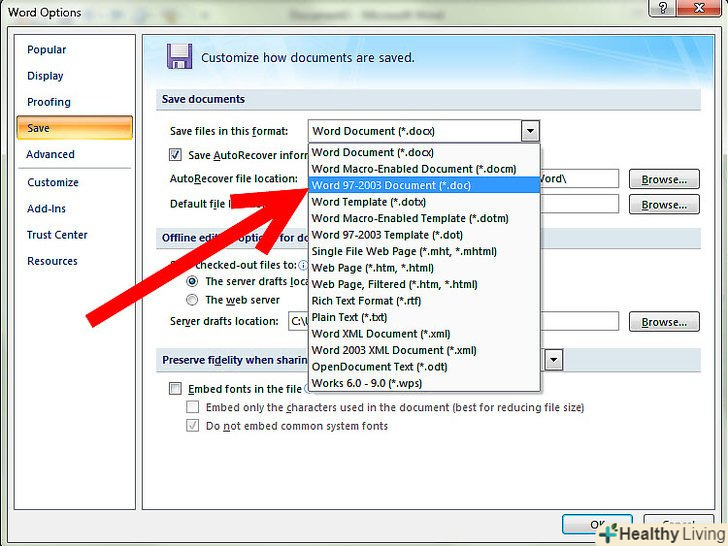Select Word XML Document (*.xml)
This screenshot has width=728, height=546.
click(x=424, y=334)
